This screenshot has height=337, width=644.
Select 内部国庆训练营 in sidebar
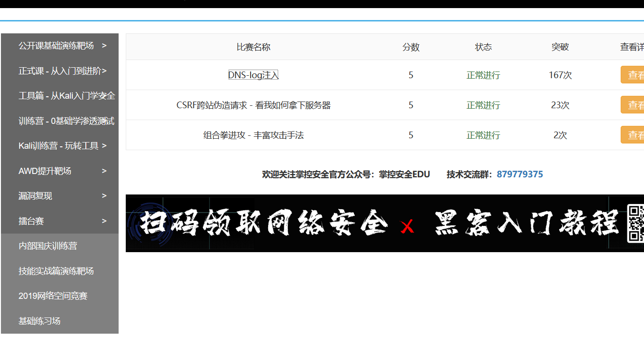point(48,246)
